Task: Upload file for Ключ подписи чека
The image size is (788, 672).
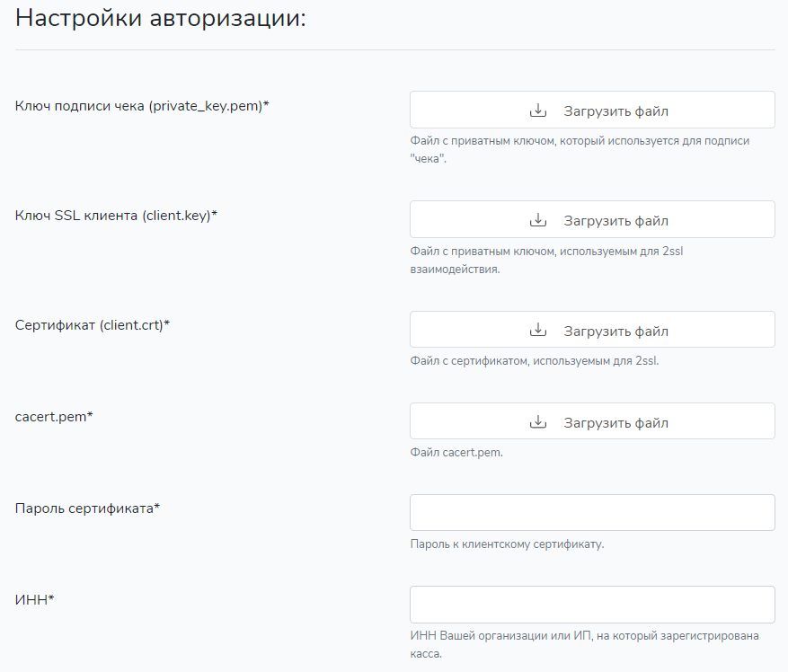Action: coord(592,110)
